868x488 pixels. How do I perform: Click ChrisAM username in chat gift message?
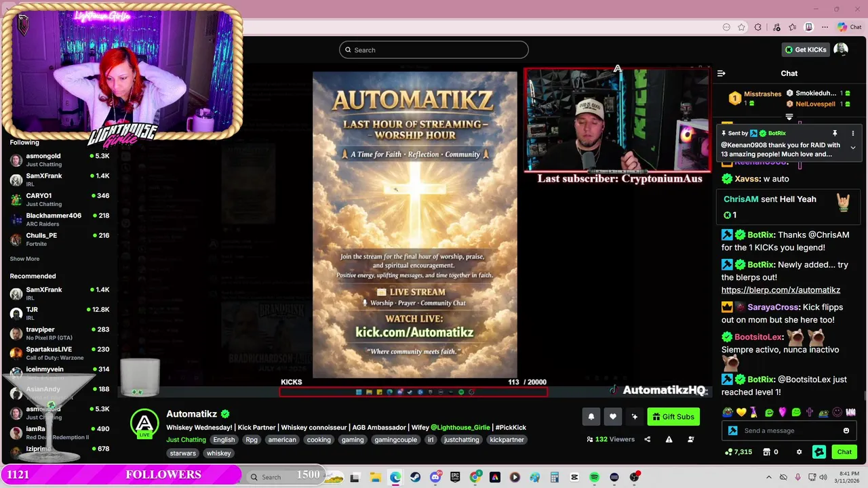click(741, 199)
